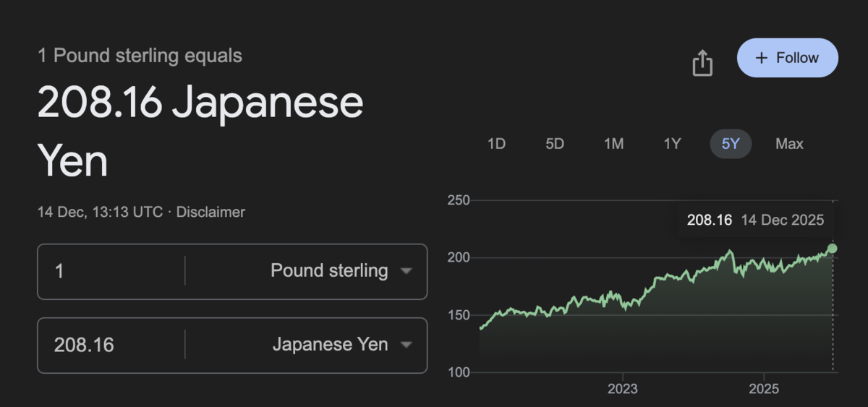Select the 5D time range
The height and width of the screenshot is (407, 868).
pyautogui.click(x=555, y=144)
